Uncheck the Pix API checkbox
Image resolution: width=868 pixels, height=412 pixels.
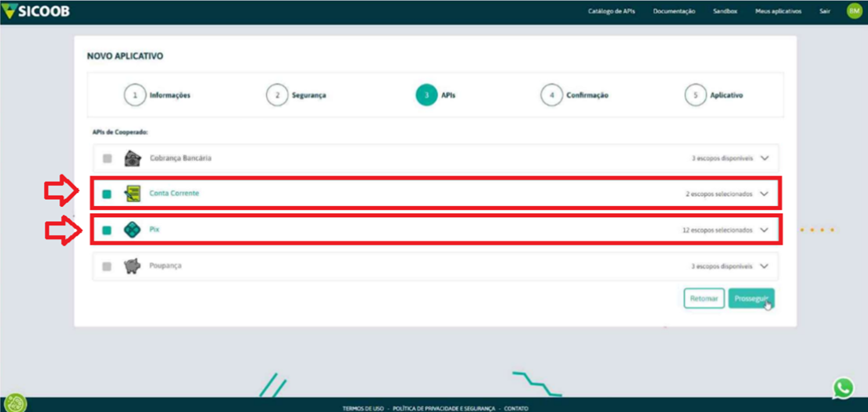point(107,230)
